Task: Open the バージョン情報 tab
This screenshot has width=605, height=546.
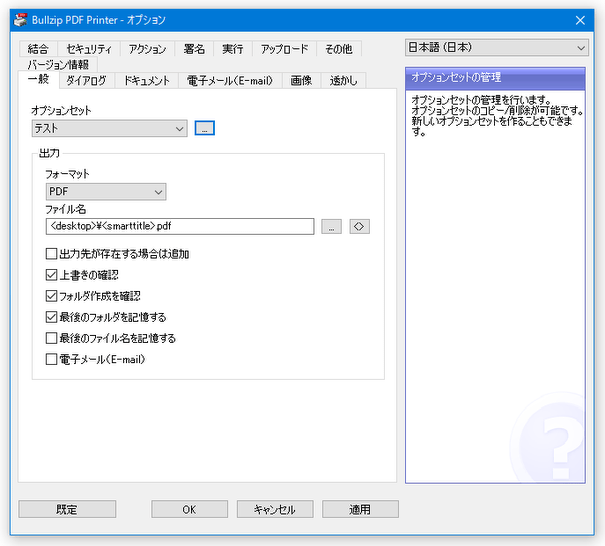Action: pos(58,64)
